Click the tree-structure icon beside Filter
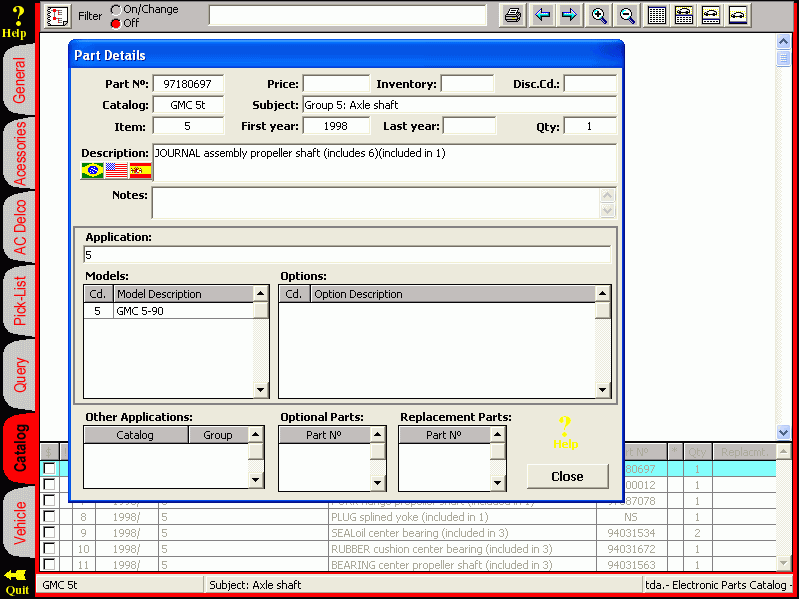This screenshot has height=599, width=799. coord(57,15)
